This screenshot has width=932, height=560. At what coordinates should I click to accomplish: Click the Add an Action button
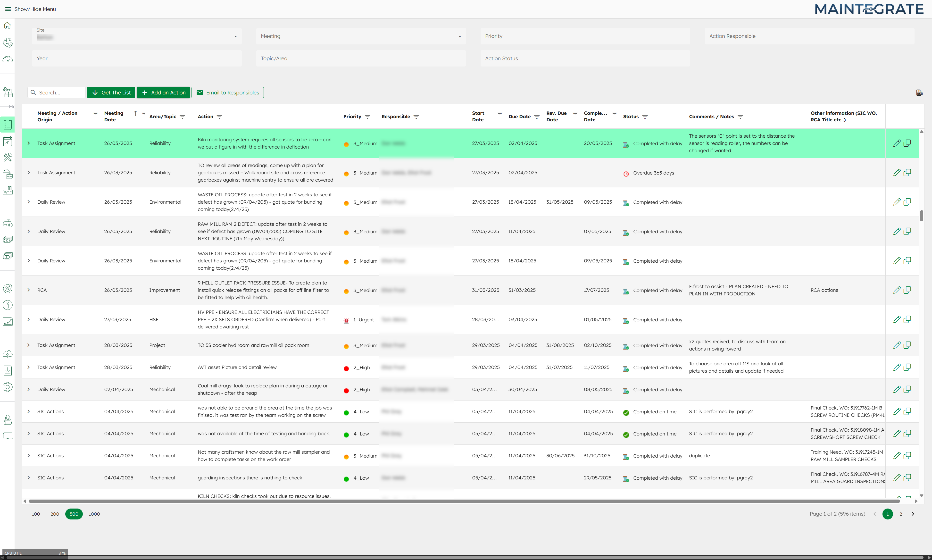click(x=163, y=93)
